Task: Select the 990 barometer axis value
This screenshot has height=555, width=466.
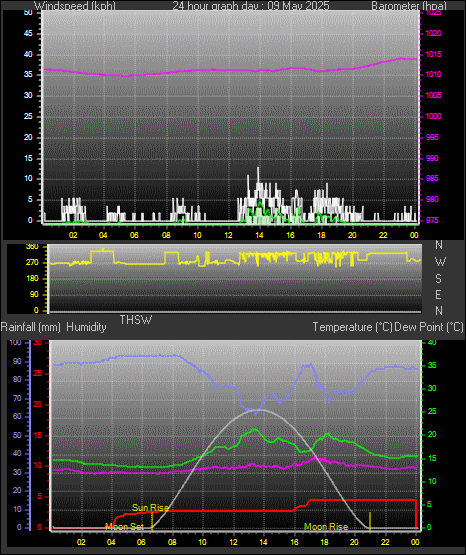Action: [432, 158]
